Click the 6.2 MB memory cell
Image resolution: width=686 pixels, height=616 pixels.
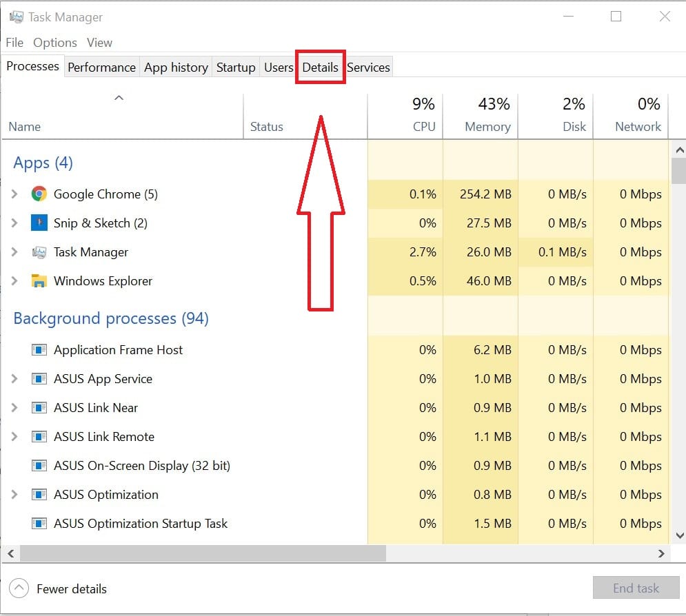(481, 350)
